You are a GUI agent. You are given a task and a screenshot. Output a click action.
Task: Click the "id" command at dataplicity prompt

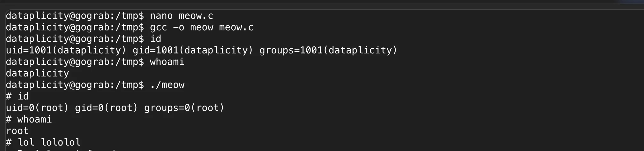pos(155,39)
